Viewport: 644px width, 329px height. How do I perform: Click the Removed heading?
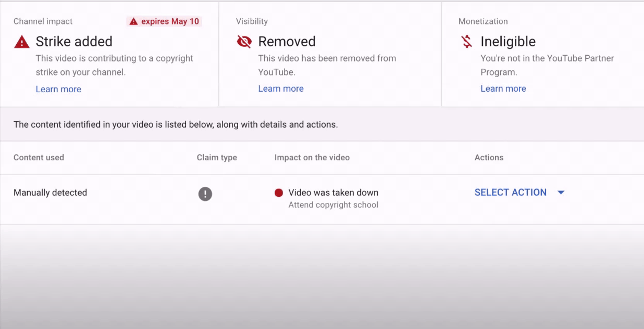(287, 42)
